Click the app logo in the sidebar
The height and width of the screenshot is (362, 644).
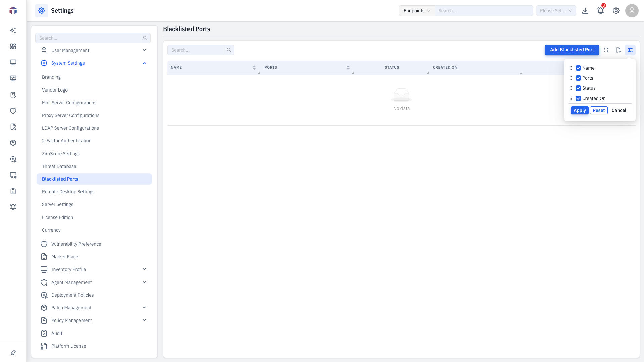click(13, 11)
